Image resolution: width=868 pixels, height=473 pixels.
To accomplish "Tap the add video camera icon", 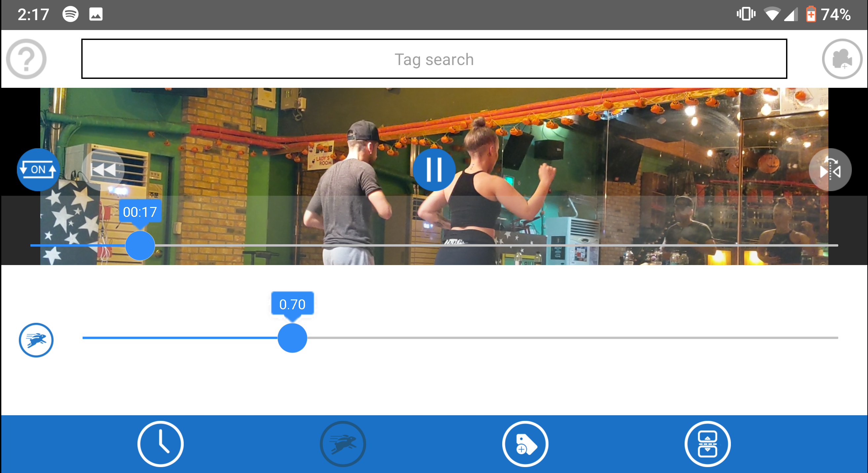I will click(x=842, y=59).
